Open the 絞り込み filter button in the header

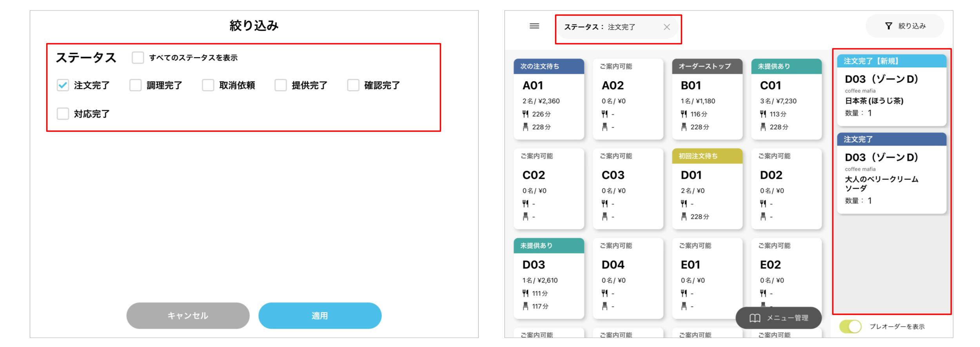pyautogui.click(x=905, y=26)
